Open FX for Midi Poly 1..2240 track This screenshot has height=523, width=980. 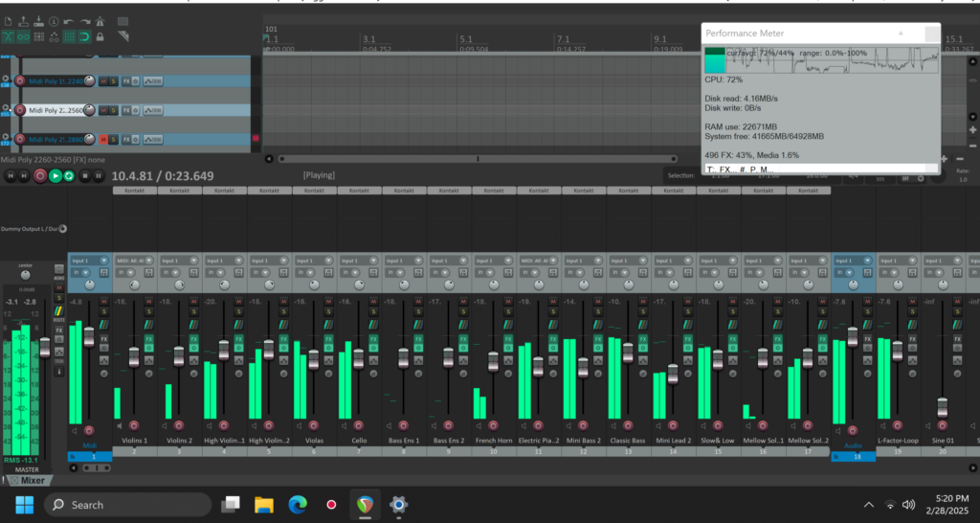(126, 81)
